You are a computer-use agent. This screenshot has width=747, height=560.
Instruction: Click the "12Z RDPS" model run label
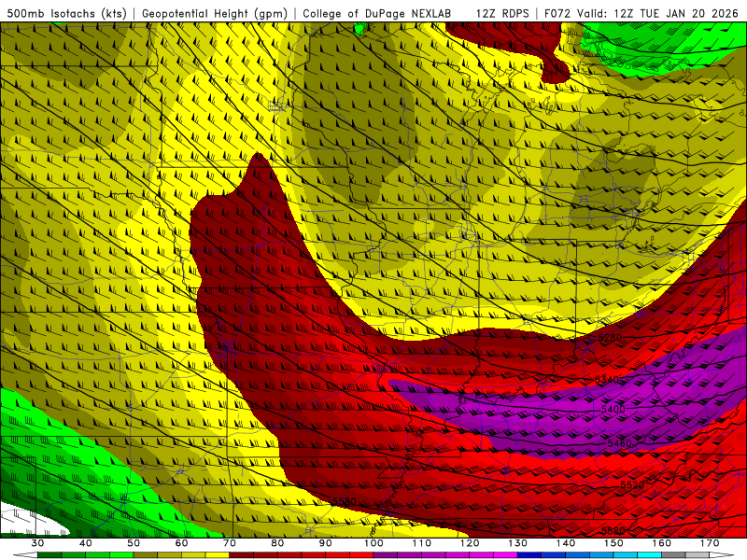coord(502,13)
